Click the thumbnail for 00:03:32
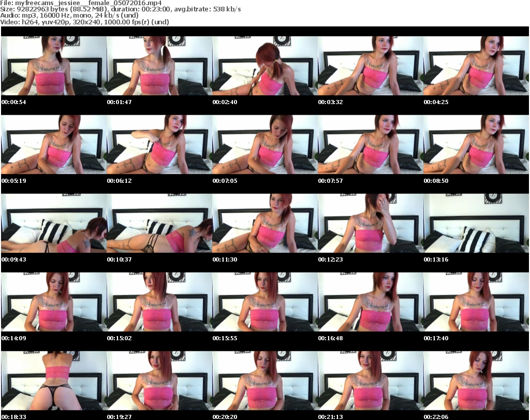 point(371,66)
